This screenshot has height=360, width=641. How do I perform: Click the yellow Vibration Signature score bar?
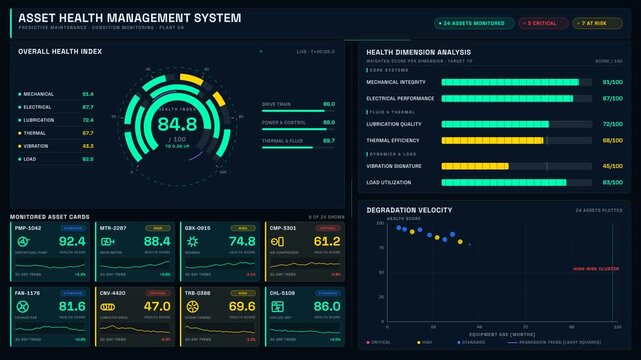pyautogui.click(x=516, y=166)
